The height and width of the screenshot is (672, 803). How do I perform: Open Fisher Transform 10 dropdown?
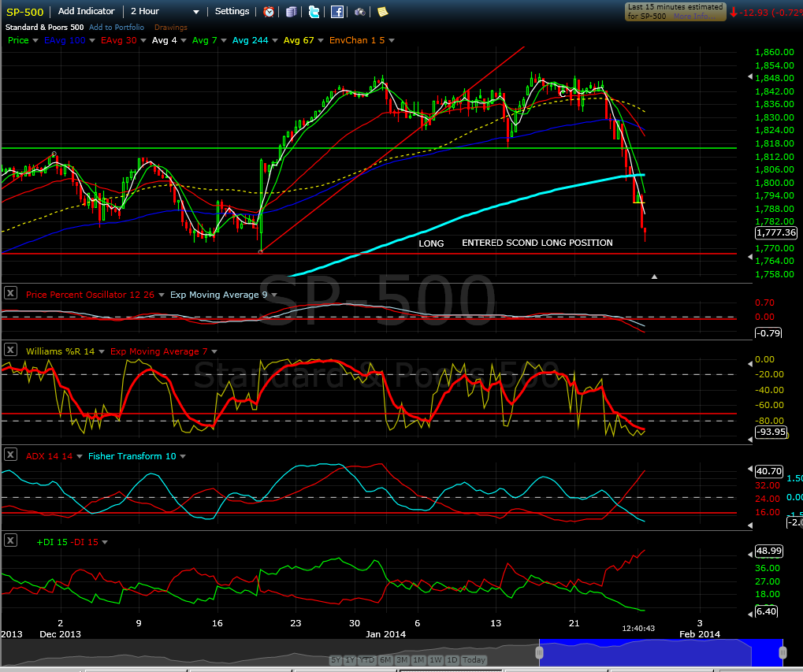tap(183, 456)
